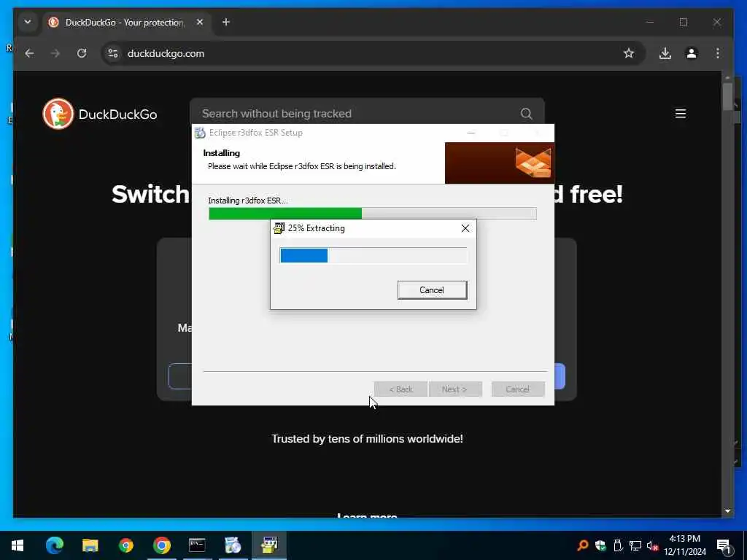Go forward in Chrome

point(55,53)
